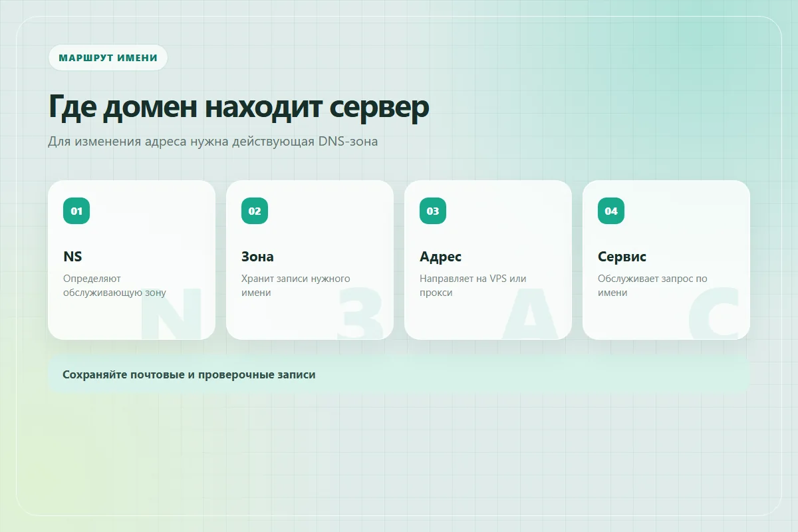
Task: Click text 'Обслуживает запрос по имени'
Action: pos(652,285)
